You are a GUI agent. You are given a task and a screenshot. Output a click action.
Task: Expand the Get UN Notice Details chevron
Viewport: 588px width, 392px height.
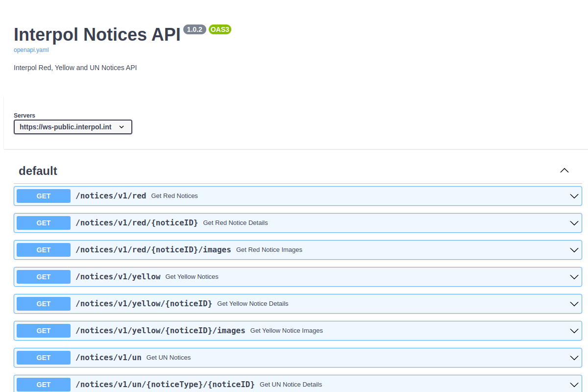(x=575, y=385)
